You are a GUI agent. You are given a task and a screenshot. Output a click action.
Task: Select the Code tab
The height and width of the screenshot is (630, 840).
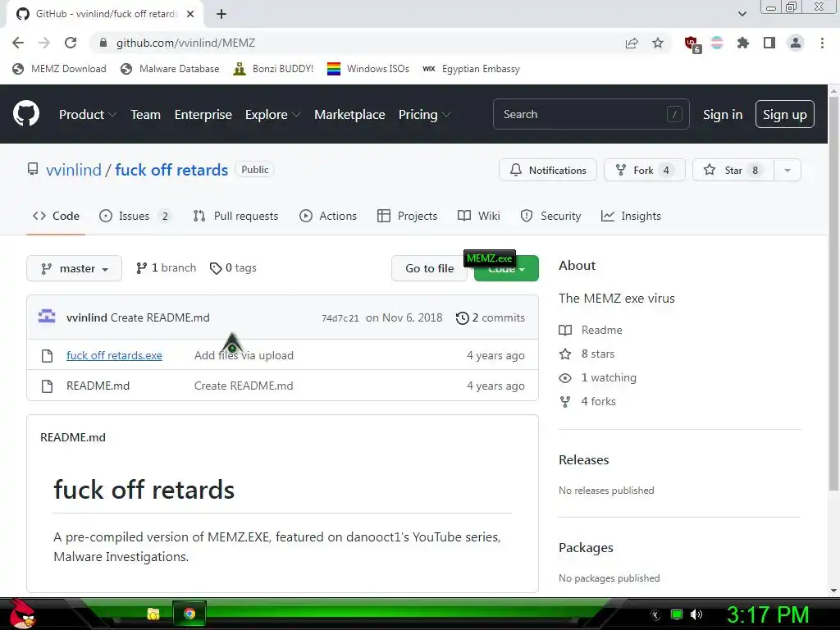click(56, 216)
